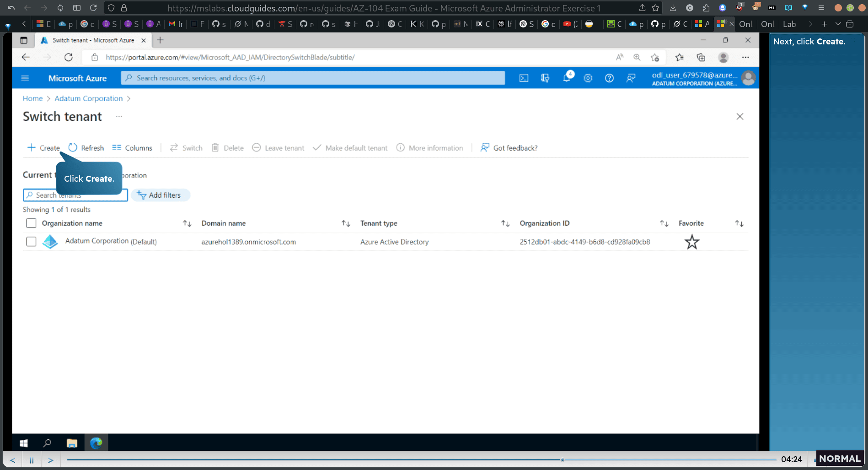
Task: Close the Switch tenant blade
Action: tap(740, 116)
